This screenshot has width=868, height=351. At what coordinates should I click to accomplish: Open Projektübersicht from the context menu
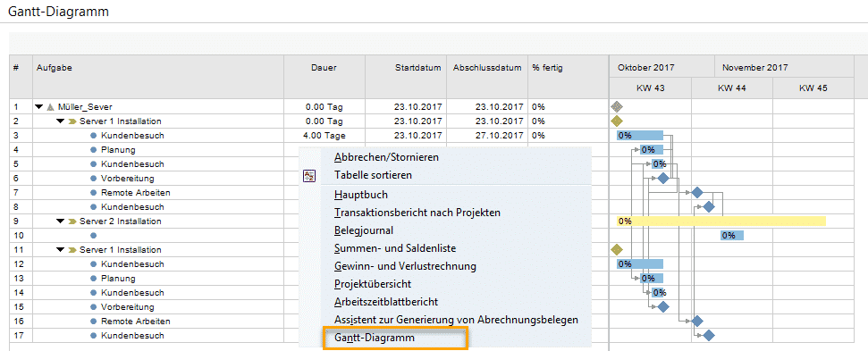(373, 284)
